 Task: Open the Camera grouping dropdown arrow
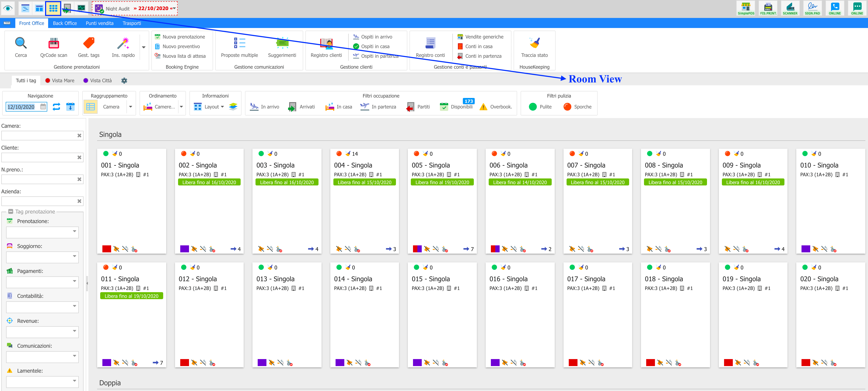[130, 107]
